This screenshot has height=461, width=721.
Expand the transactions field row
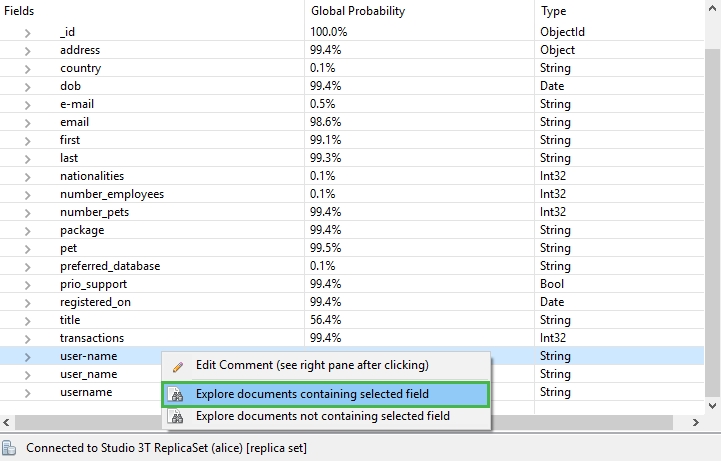tap(28, 339)
